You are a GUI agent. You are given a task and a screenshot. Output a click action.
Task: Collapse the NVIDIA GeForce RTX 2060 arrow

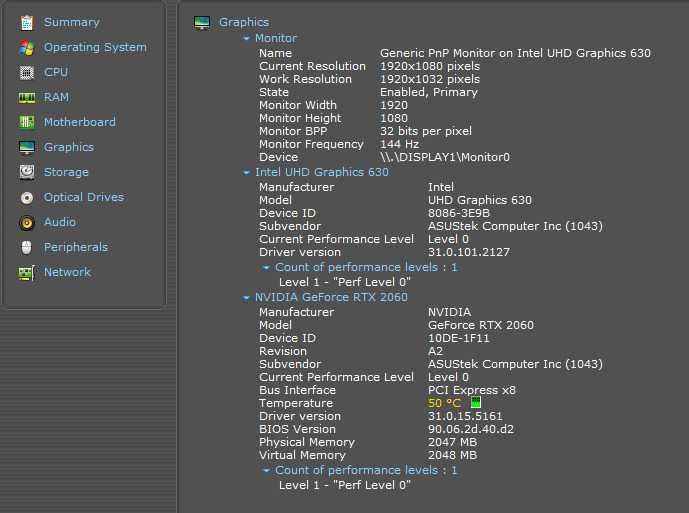(x=247, y=298)
